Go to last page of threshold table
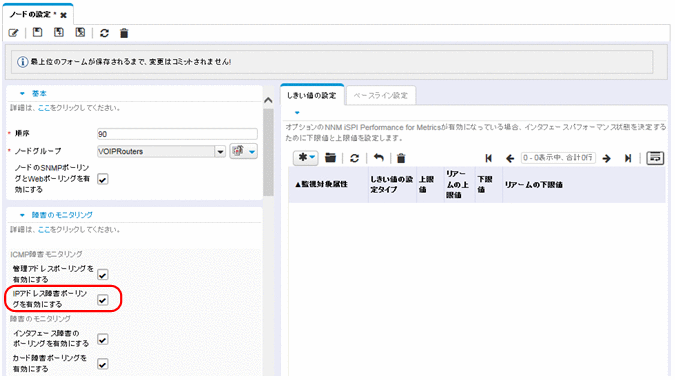This screenshot has height=380, width=675. click(628, 158)
